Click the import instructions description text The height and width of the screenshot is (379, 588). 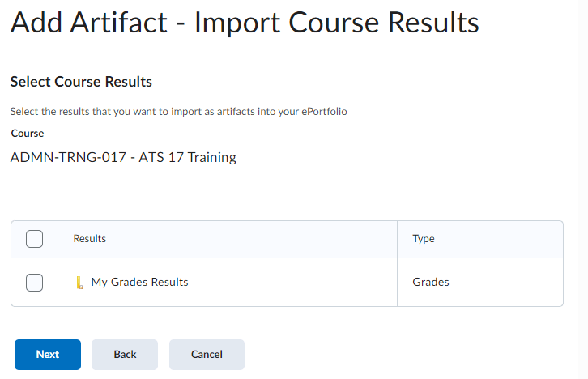178,112
